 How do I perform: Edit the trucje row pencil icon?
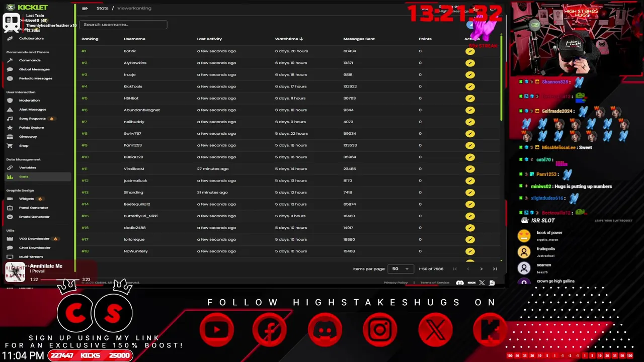pos(470,75)
